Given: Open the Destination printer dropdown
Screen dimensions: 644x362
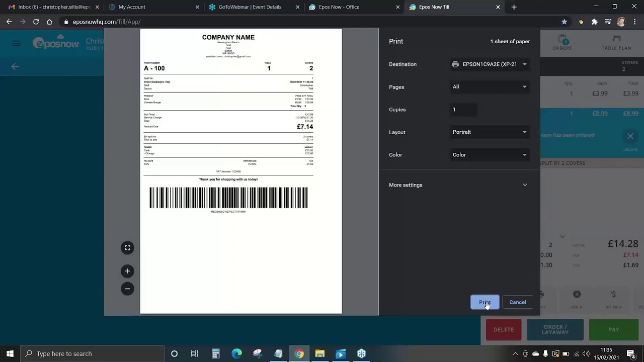Looking at the screenshot, I should 490,64.
